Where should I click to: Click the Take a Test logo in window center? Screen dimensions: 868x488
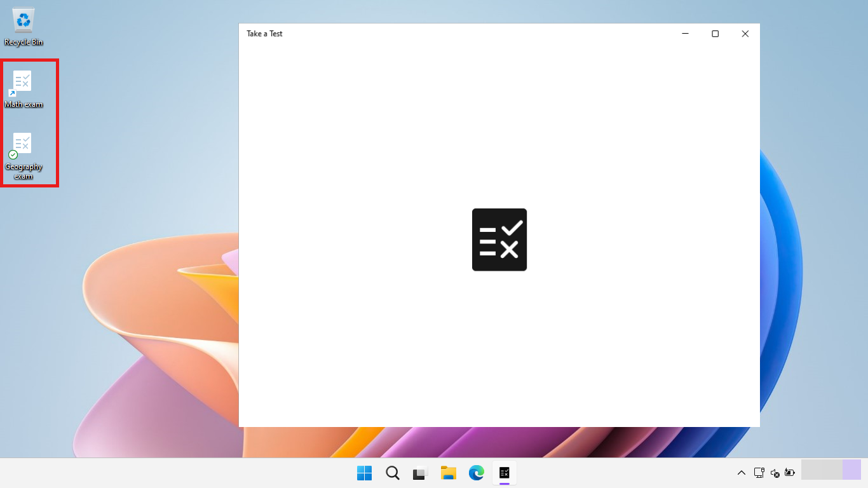[499, 240]
